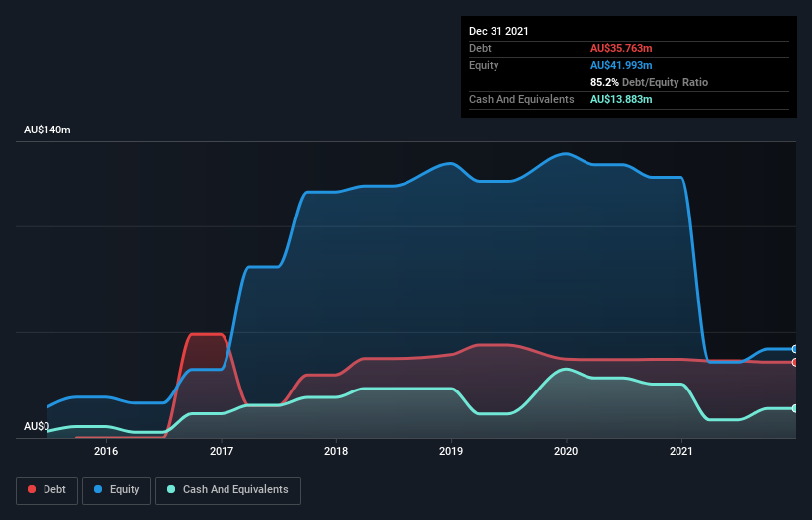Click the Equity value AU$41.993m
Image resolution: width=812 pixels, height=520 pixels.
coord(621,65)
